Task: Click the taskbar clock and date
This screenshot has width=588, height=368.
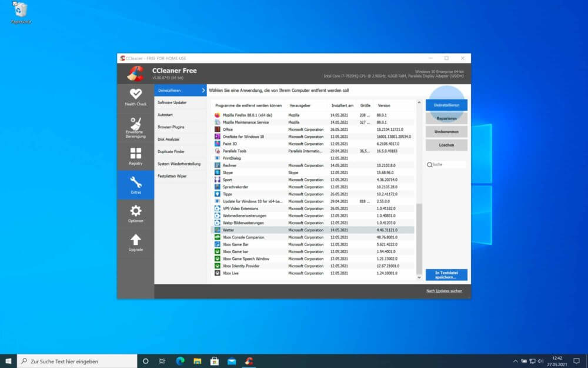Action: pyautogui.click(x=557, y=362)
